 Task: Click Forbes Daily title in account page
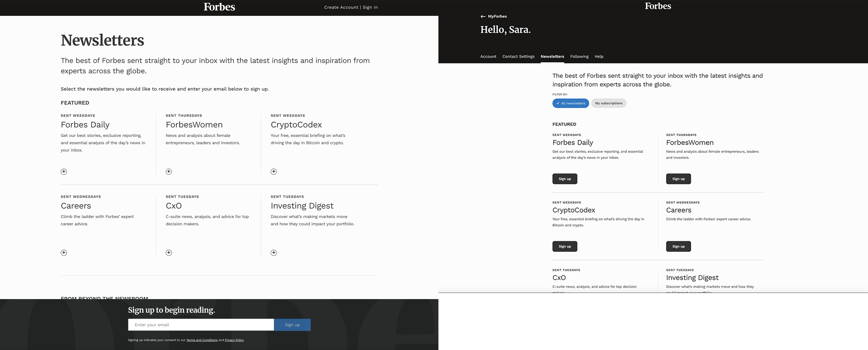[x=573, y=142]
